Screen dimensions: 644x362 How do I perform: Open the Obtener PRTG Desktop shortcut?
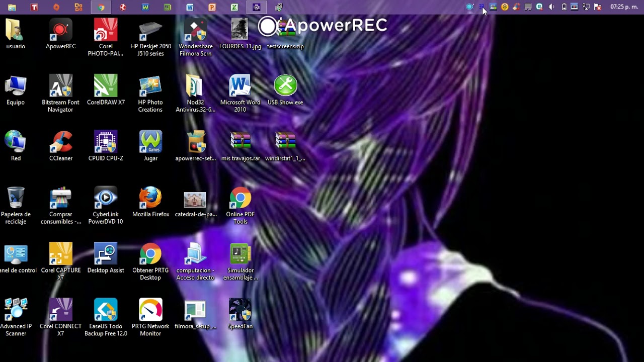tap(150, 262)
